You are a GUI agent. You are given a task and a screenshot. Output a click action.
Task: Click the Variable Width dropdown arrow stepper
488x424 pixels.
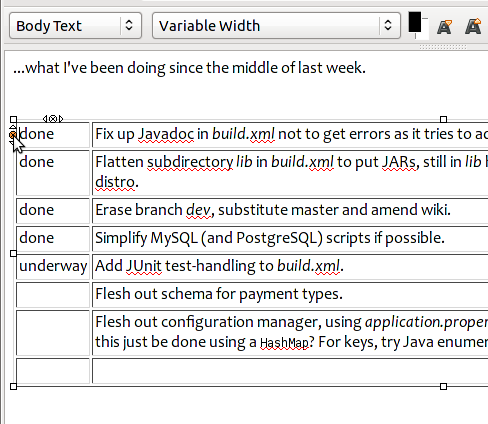click(388, 25)
